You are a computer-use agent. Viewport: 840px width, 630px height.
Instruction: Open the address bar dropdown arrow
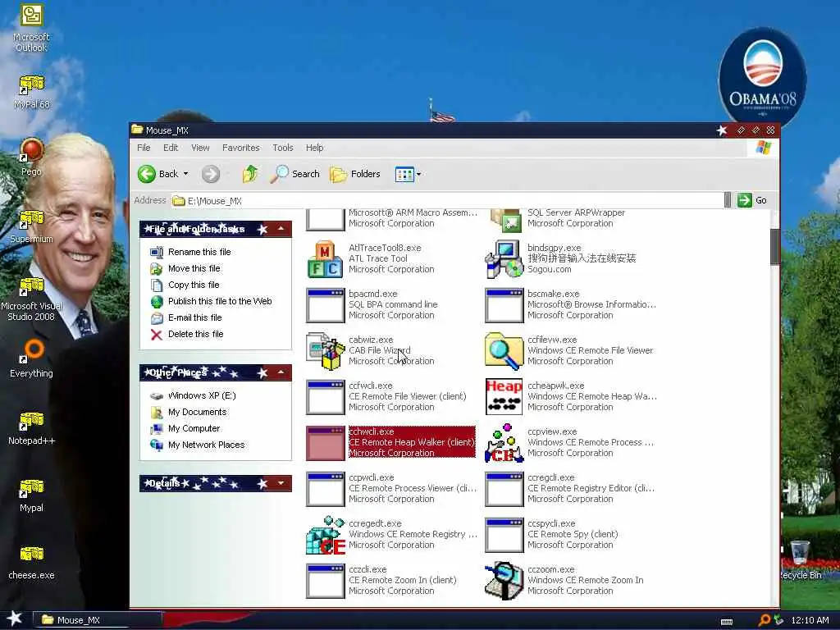pos(728,200)
